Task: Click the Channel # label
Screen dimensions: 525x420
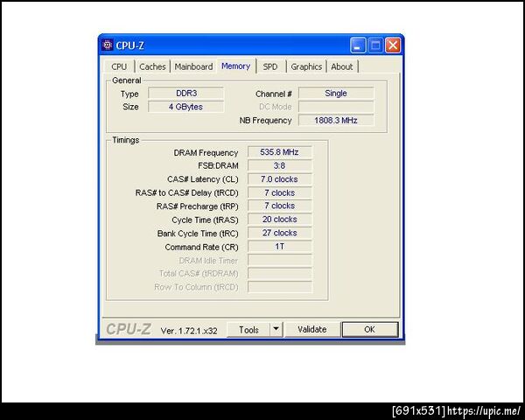Action: [x=273, y=94]
